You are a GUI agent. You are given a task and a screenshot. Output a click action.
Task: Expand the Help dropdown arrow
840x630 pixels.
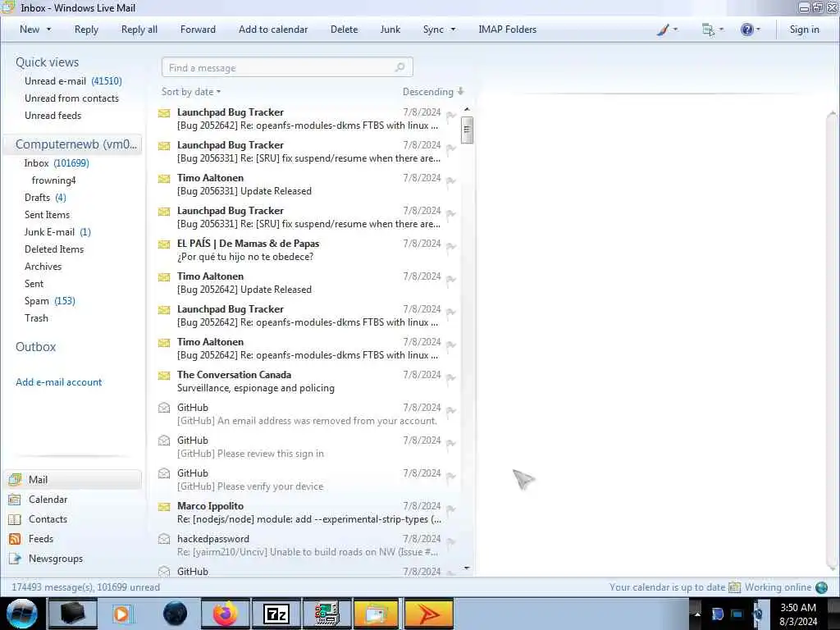(758, 30)
